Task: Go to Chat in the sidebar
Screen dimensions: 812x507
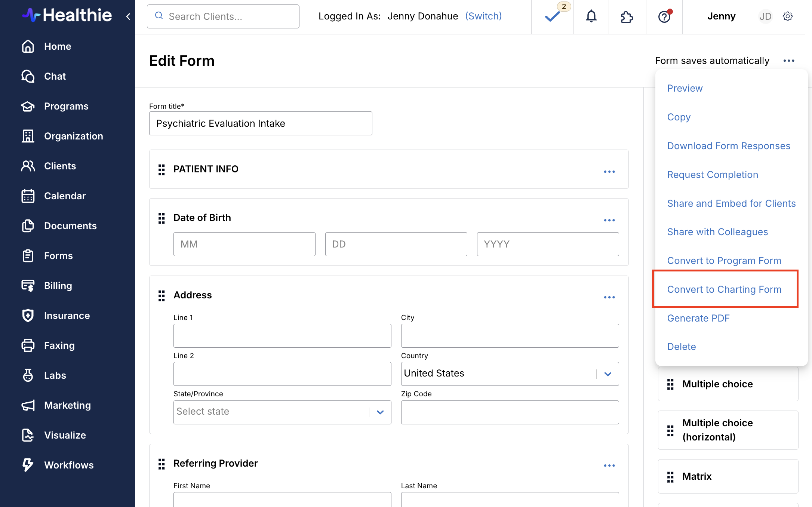Action: tap(55, 76)
